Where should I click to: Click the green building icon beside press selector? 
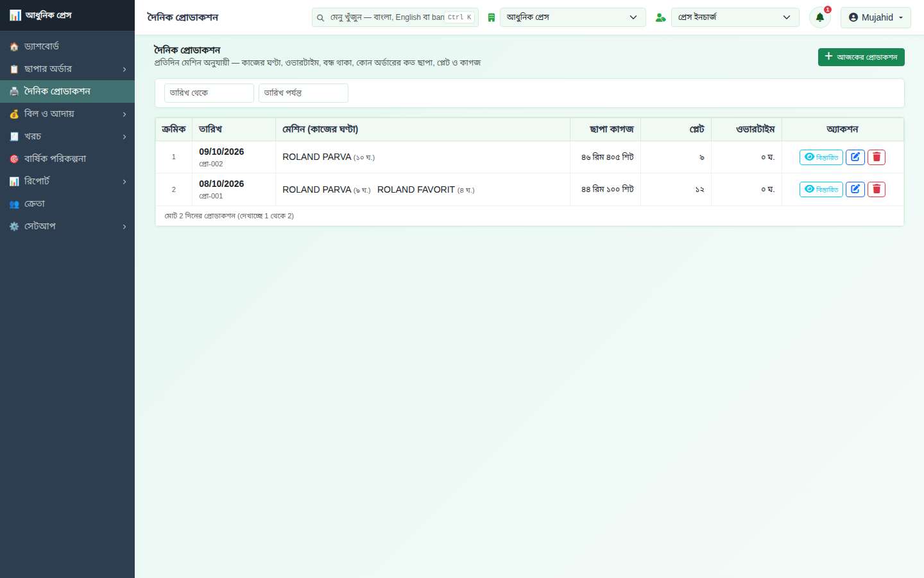(492, 17)
